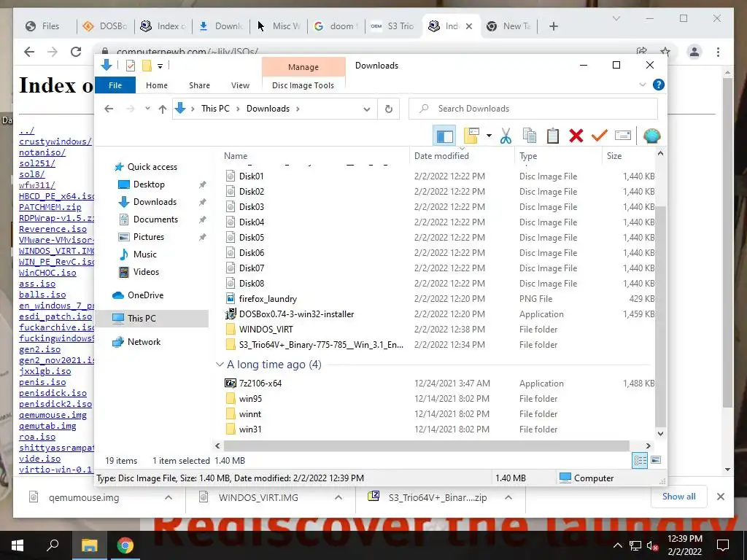Go up one folder level in Explorer
This screenshot has width=747, height=560.
point(163,109)
